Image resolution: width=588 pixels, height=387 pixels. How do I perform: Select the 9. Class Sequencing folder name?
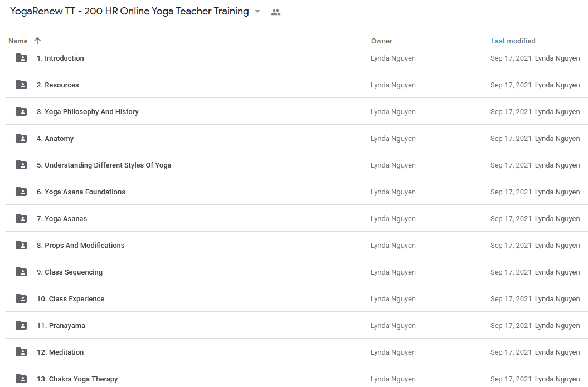pos(70,272)
